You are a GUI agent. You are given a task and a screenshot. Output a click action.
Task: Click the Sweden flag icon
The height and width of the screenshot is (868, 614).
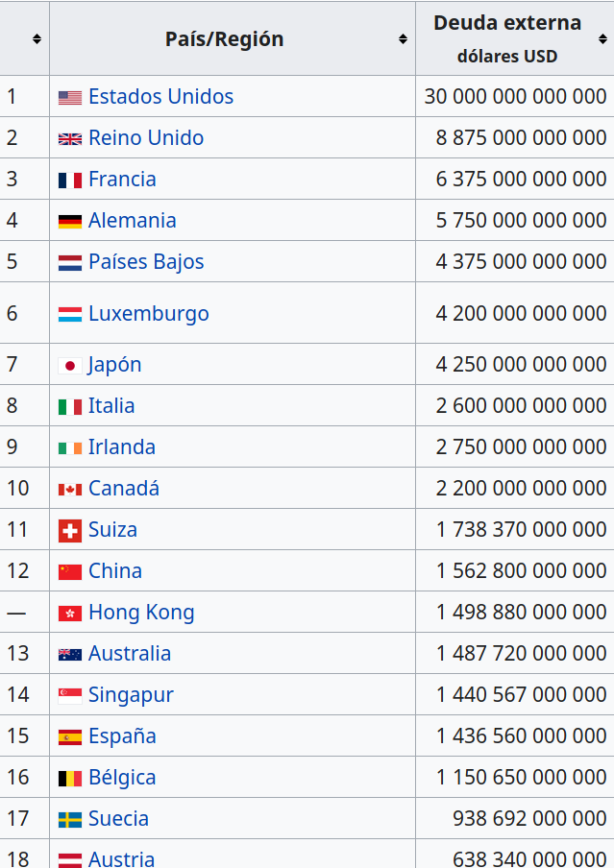(69, 819)
